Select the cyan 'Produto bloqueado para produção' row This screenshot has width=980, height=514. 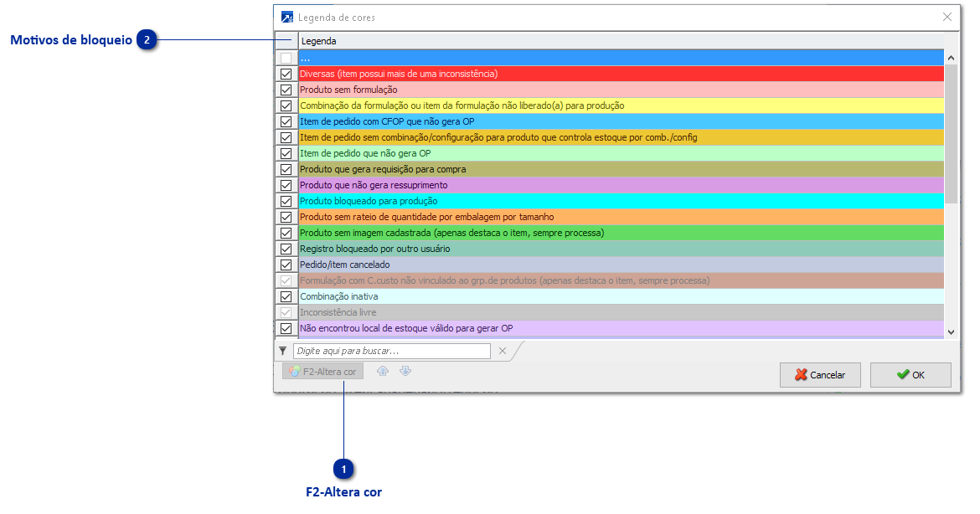pyautogui.click(x=503, y=200)
